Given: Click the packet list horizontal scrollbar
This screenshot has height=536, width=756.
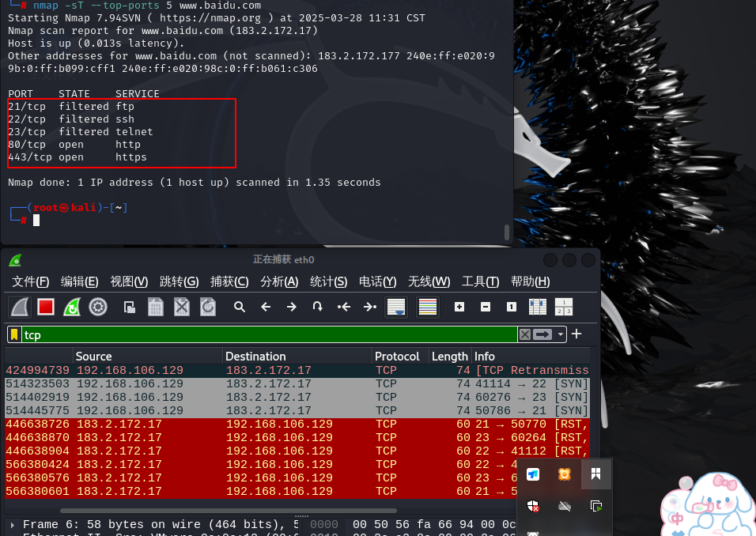Looking at the screenshot, I should click(229, 511).
